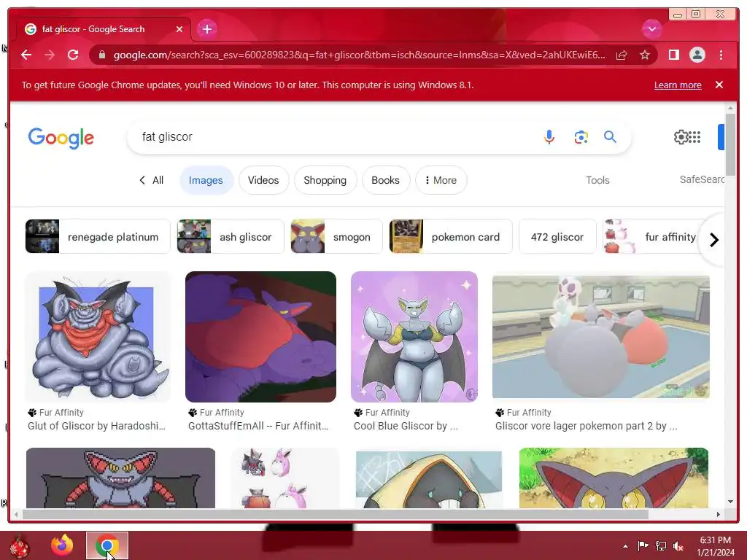Open the Chrome profile menu
Viewport: 747px width, 560px height.
[697, 55]
